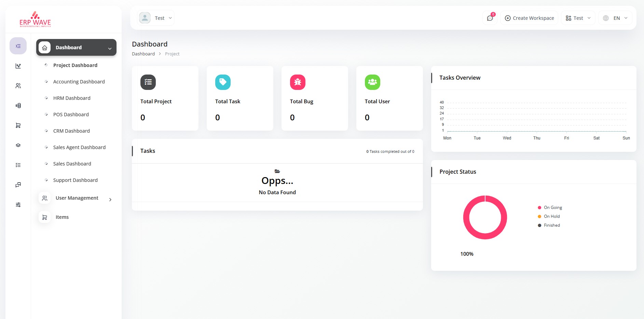Image resolution: width=644 pixels, height=319 pixels.
Task: Open Sales Agent Dashboard menu item
Action: point(79,147)
